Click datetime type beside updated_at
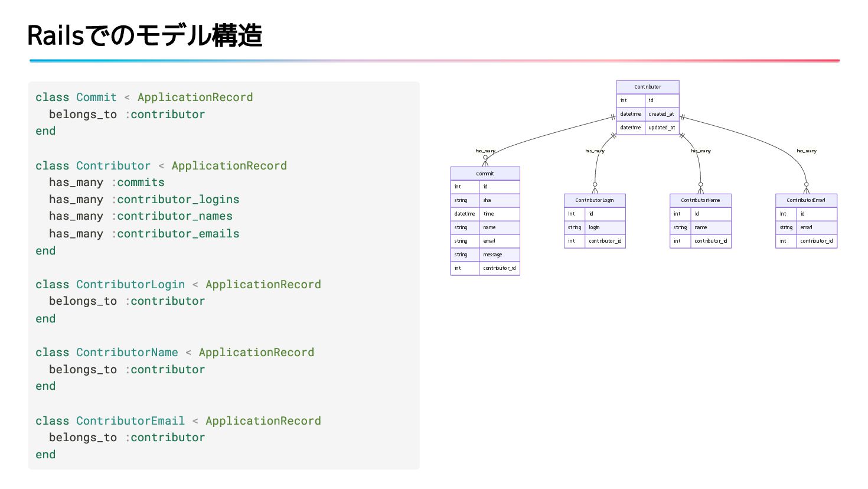 point(631,128)
